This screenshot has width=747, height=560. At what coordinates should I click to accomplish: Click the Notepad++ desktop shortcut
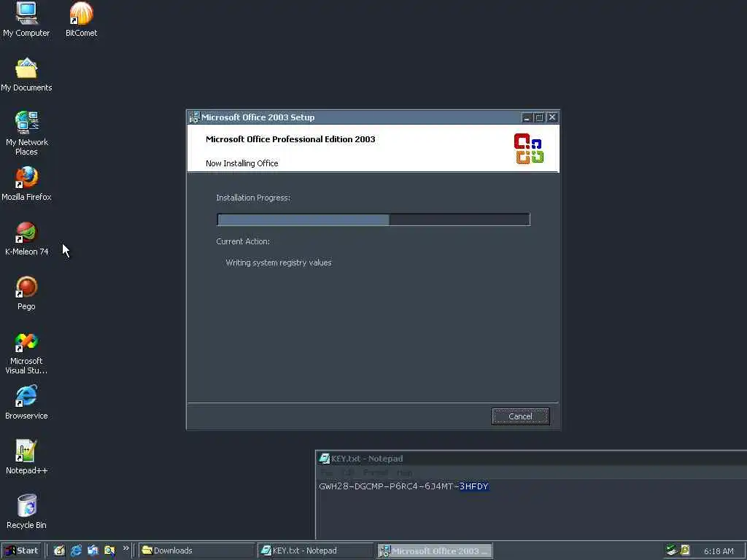(x=27, y=457)
